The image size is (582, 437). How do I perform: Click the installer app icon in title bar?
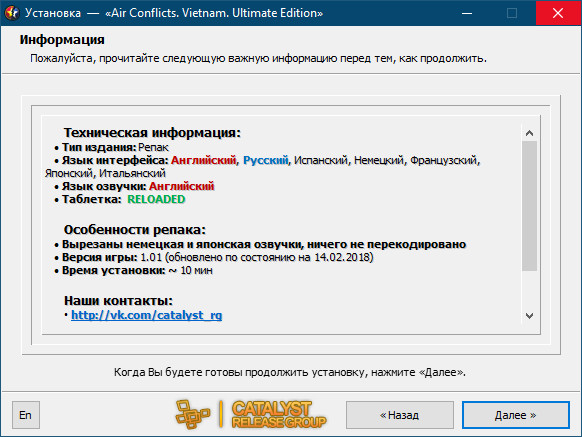tap(12, 13)
